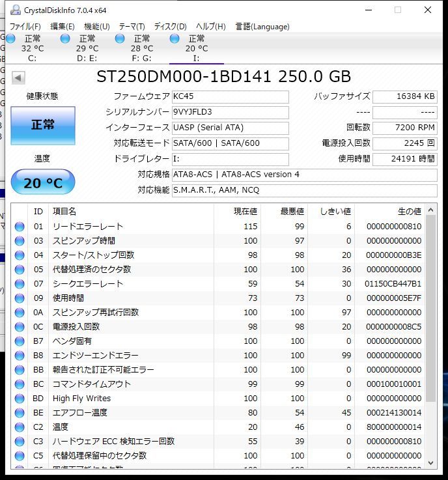Click the status icon for スタート/ストップ回数 row
Viewport: 448px width, 480px height.
coord(20,255)
